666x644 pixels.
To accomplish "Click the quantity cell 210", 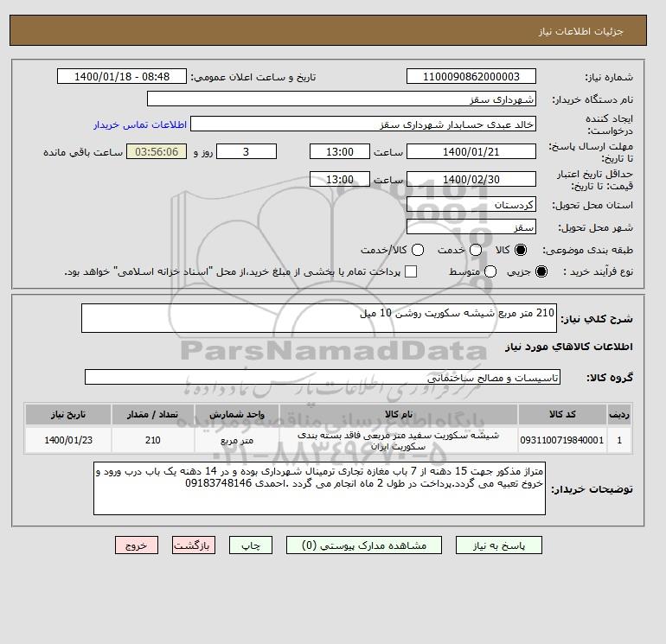I will [153, 440].
